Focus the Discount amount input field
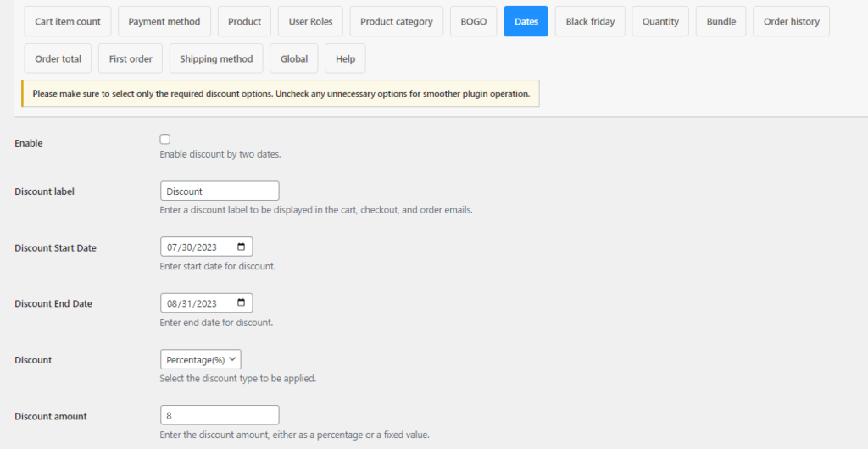868x449 pixels. click(220, 415)
